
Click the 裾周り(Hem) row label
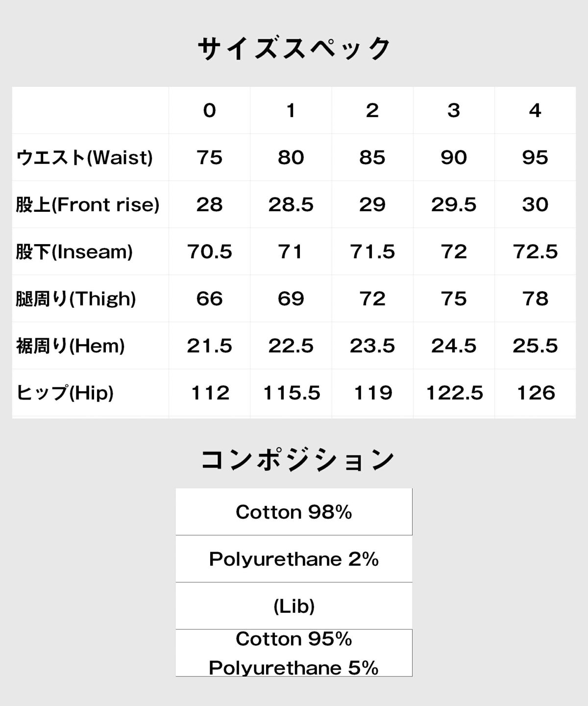click(x=71, y=346)
